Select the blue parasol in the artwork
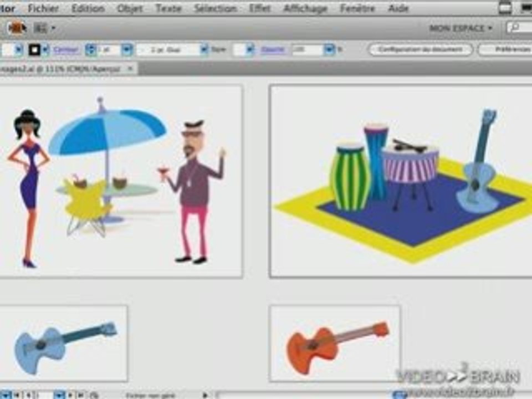The height and width of the screenshot is (399, 532). [107, 132]
